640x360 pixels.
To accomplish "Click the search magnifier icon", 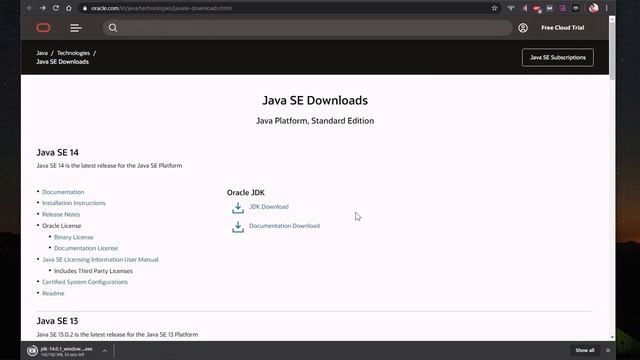I will click(x=113, y=28).
